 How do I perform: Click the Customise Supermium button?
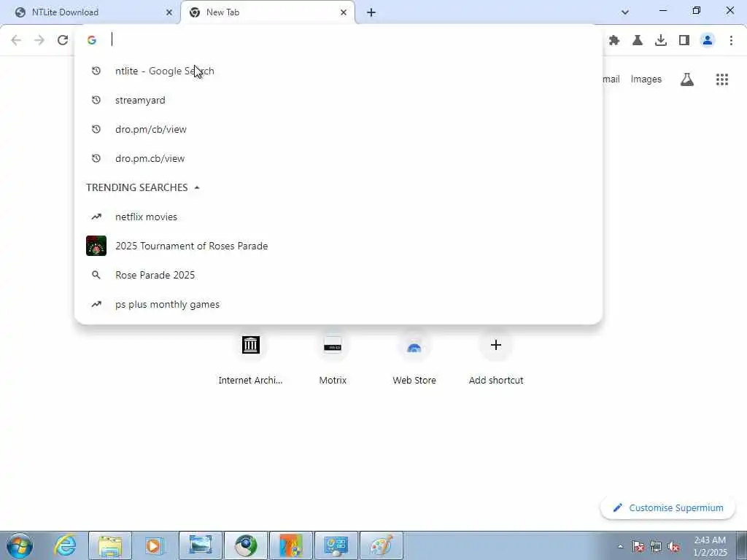click(x=668, y=508)
